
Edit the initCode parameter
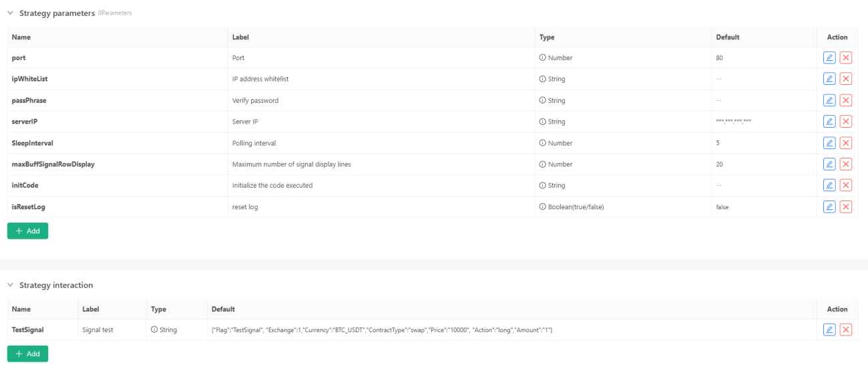(829, 185)
